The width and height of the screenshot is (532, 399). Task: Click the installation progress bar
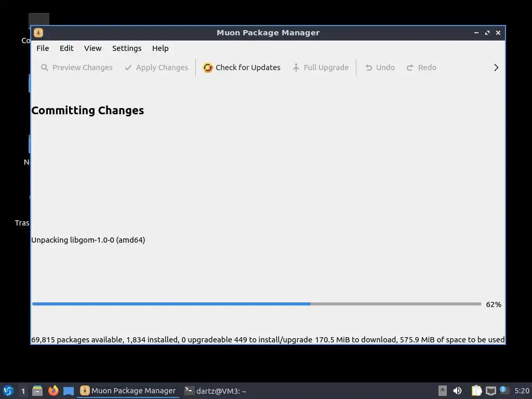(x=257, y=304)
